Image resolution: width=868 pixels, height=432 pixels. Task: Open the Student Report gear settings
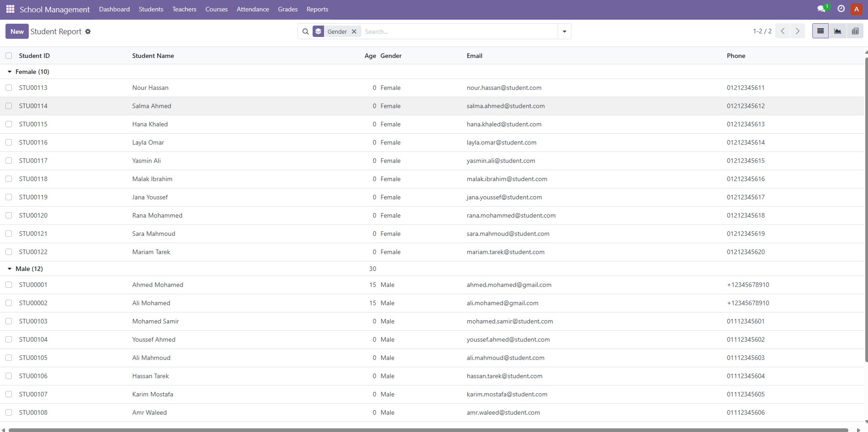coord(88,31)
